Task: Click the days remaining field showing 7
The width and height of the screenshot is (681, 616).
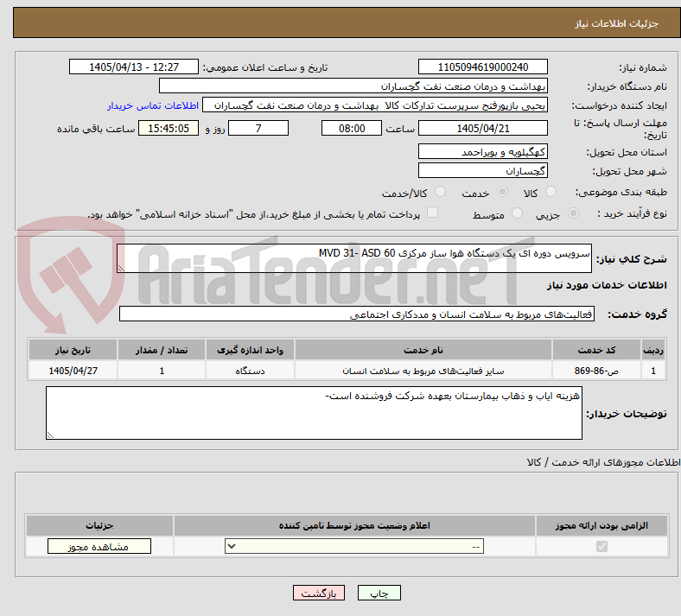Action: tap(258, 129)
